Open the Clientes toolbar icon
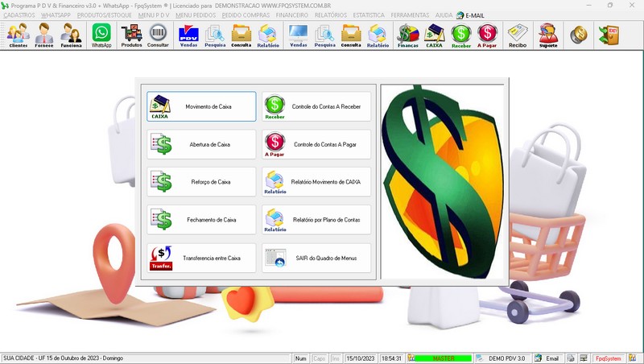 pyautogui.click(x=18, y=35)
